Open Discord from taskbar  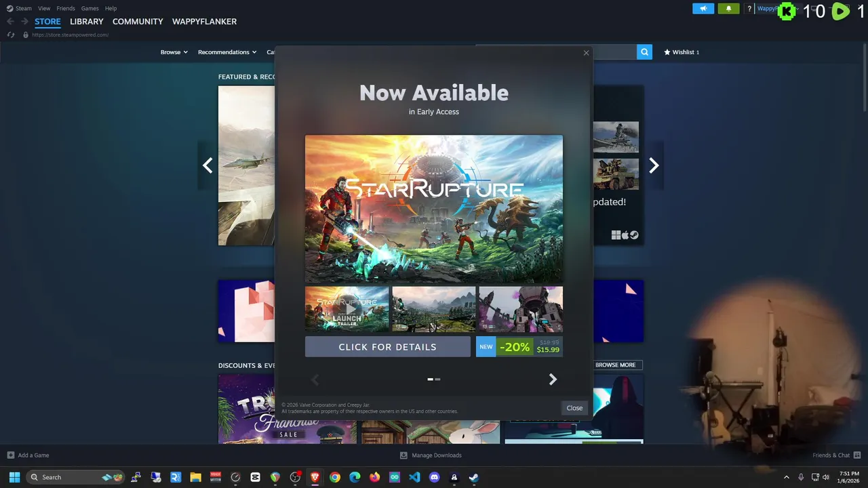(x=435, y=477)
